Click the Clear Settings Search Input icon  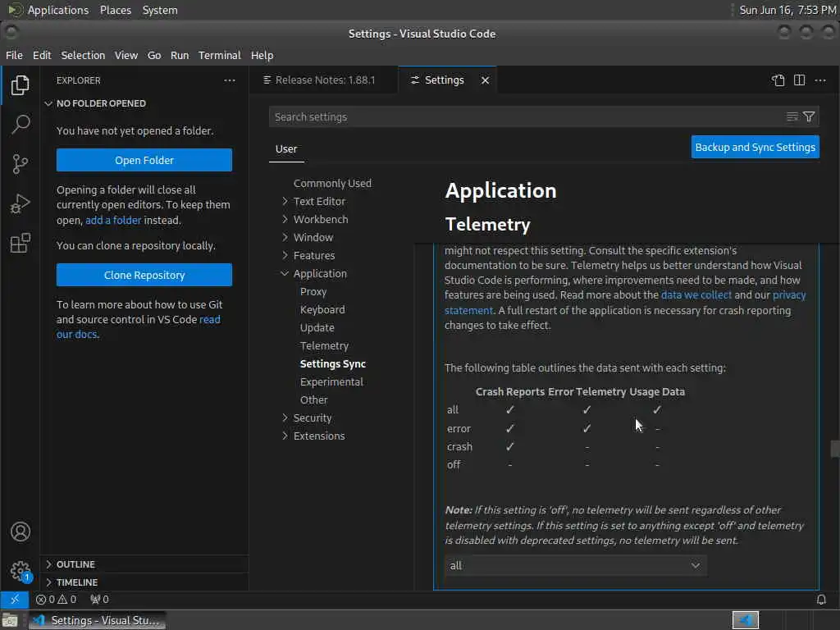(792, 116)
